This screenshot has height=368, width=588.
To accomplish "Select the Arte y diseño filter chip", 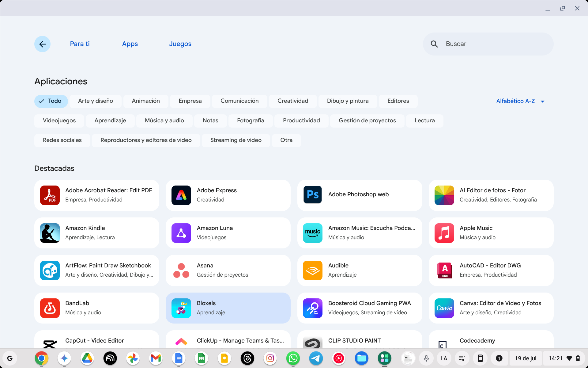I will click(96, 101).
